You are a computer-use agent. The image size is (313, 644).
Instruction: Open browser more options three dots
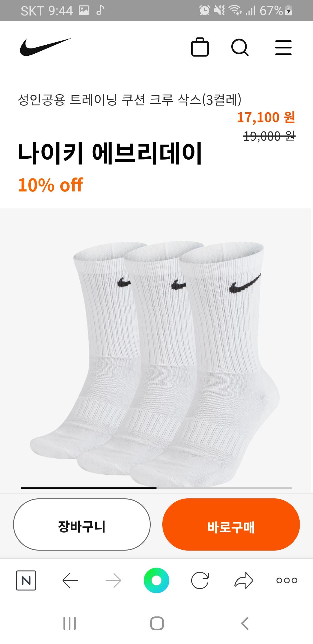(287, 580)
